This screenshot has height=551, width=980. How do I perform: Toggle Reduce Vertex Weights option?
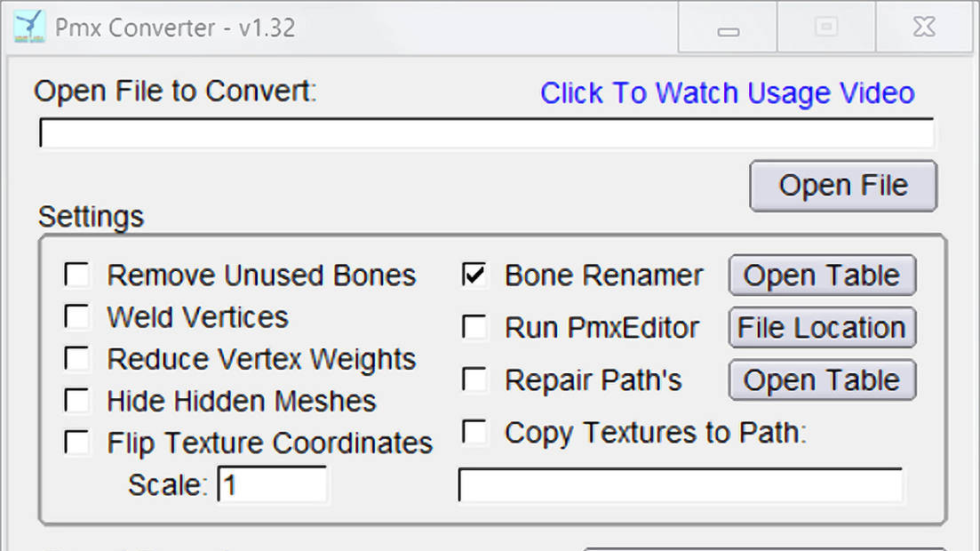coord(77,359)
